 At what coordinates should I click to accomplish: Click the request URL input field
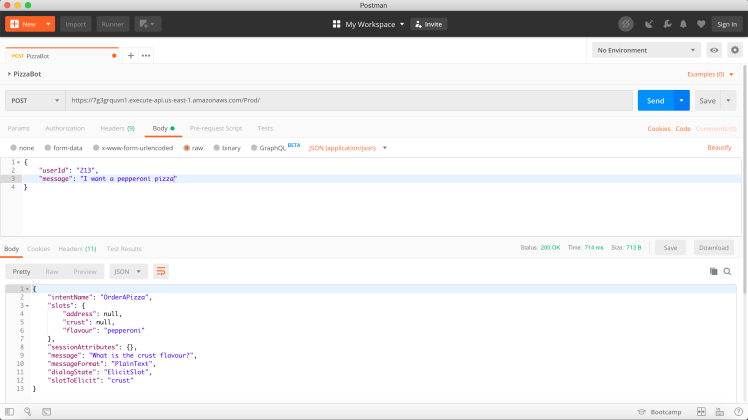[348, 101]
